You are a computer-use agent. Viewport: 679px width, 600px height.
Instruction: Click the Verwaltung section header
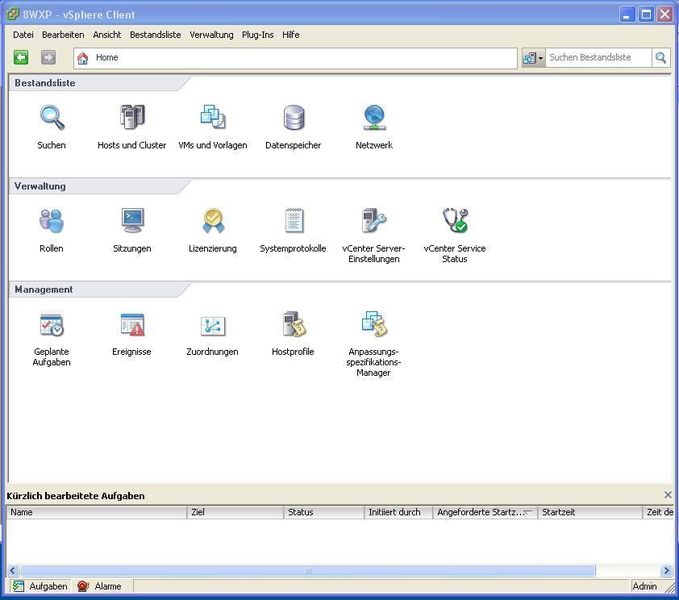click(x=40, y=186)
